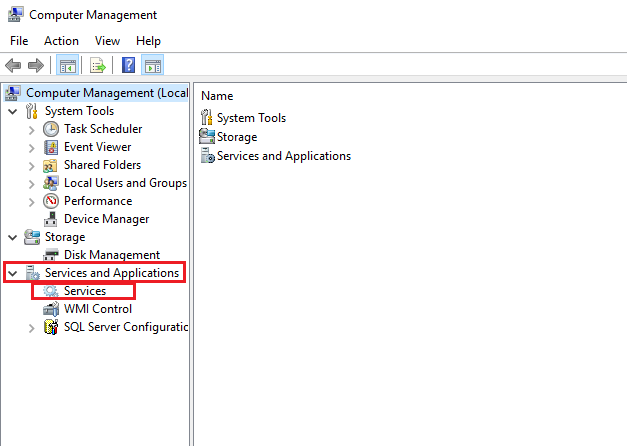Viewport: 627px width, 446px height.
Task: Select Storage text in right pane
Action: (x=237, y=137)
